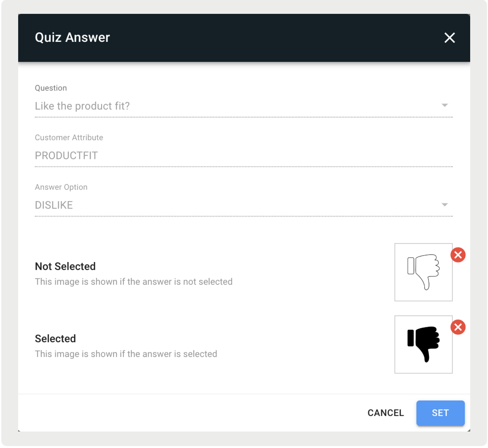This screenshot has width=488, height=448.
Task: Click the PRODUCTFIT customer attribute field
Action: point(244,156)
